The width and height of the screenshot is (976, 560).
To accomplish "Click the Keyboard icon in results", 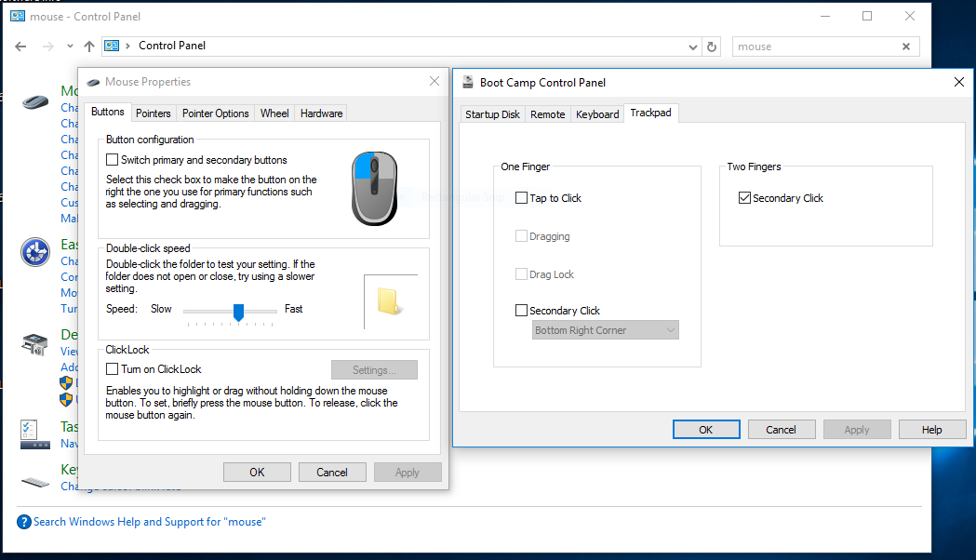I will coord(35,482).
